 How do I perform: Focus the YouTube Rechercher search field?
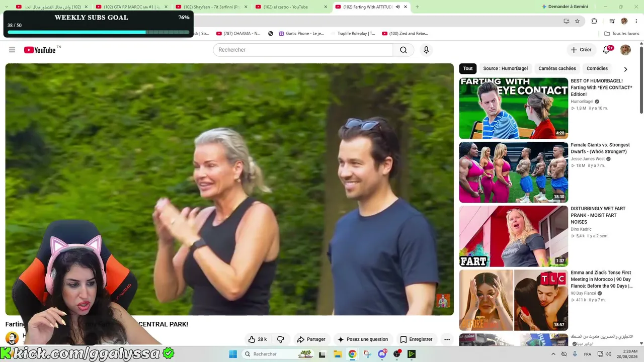(303, 50)
